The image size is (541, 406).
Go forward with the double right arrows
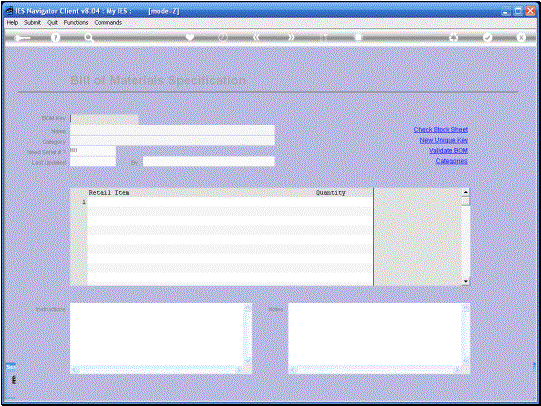pos(291,37)
